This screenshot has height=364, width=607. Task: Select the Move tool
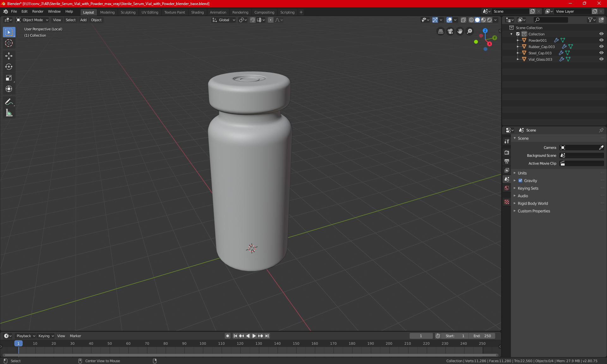point(9,56)
